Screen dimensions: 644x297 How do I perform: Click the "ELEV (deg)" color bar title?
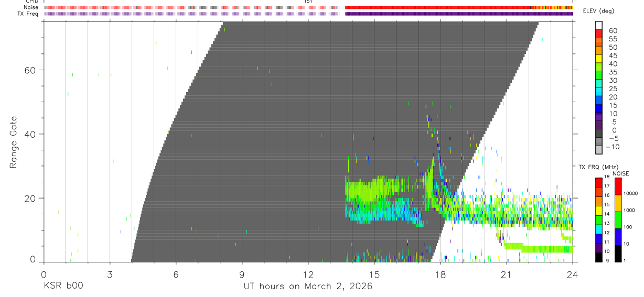click(x=598, y=11)
